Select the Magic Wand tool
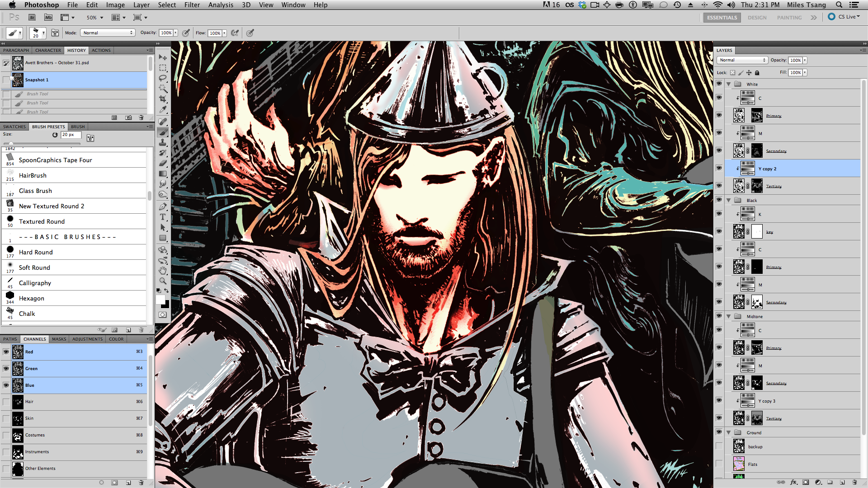 [163, 89]
